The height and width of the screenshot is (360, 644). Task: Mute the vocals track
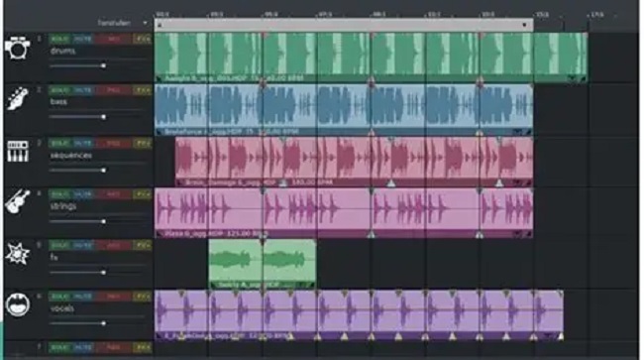pos(82,297)
